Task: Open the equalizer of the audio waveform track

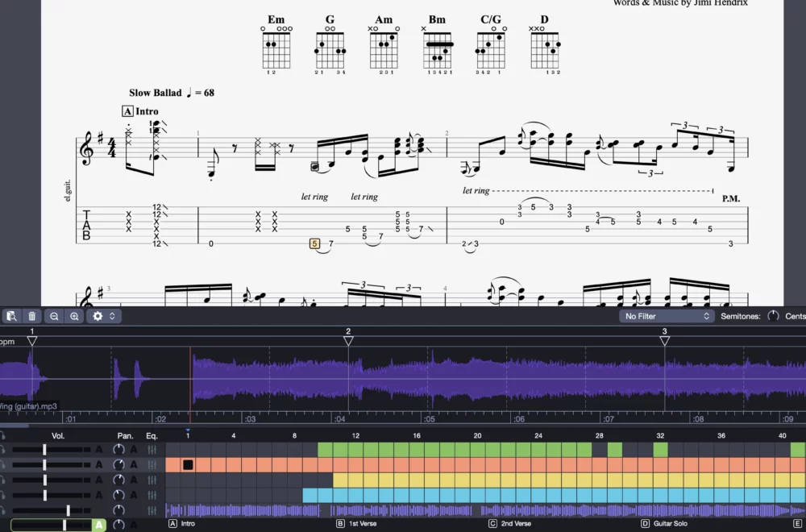Action: [x=152, y=510]
